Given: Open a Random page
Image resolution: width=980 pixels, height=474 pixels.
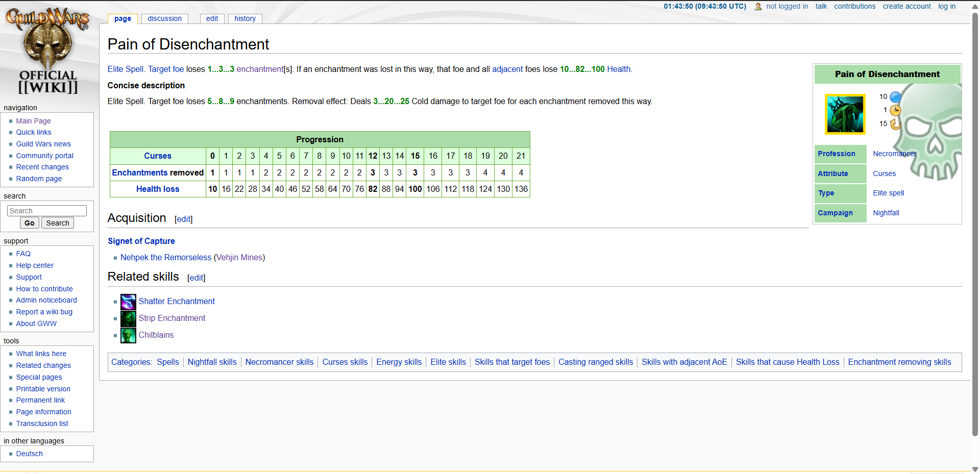Looking at the screenshot, I should coord(39,179).
